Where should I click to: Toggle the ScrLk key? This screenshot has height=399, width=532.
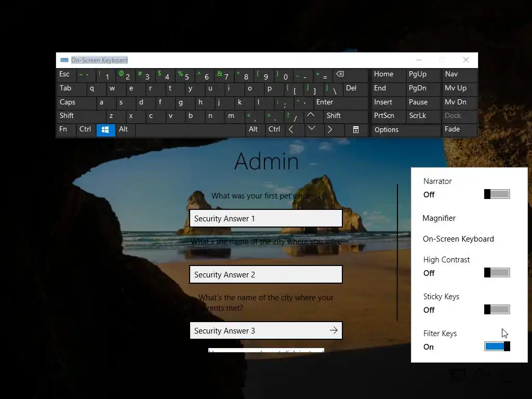[x=423, y=116]
